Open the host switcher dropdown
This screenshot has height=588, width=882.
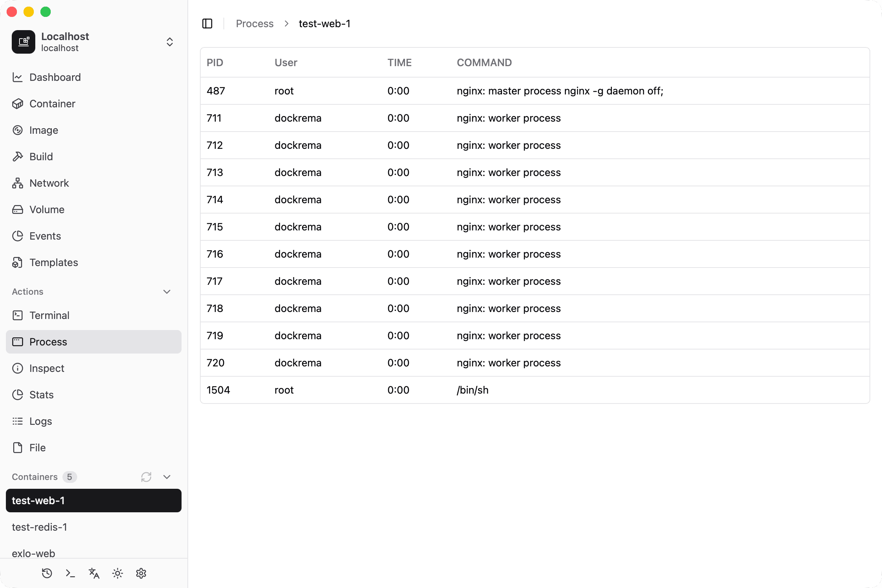169,42
